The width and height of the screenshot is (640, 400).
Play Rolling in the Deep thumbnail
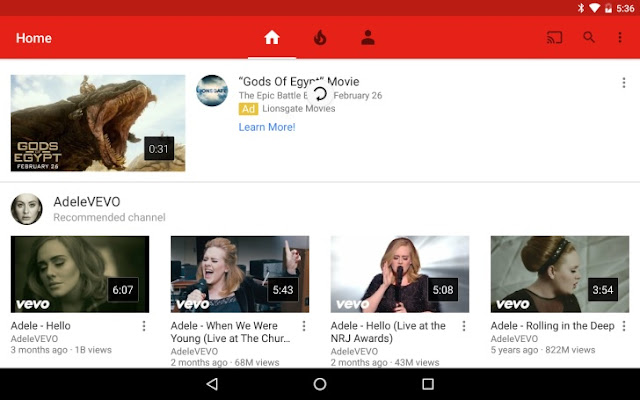pyautogui.click(x=560, y=274)
